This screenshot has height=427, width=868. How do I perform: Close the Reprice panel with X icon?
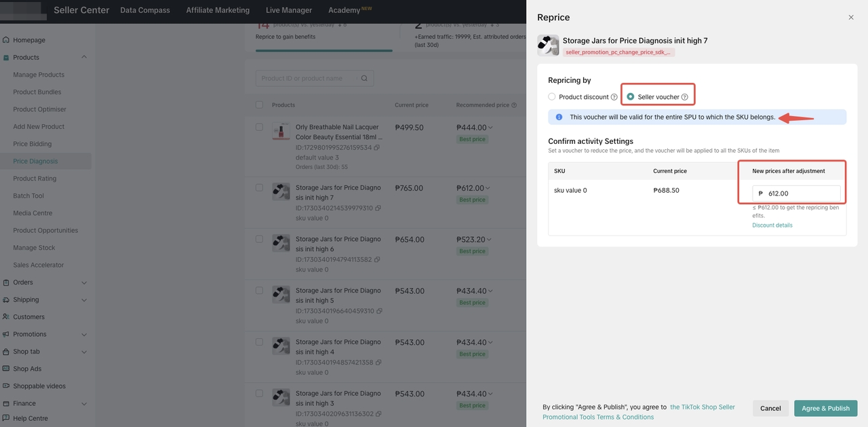[851, 18]
